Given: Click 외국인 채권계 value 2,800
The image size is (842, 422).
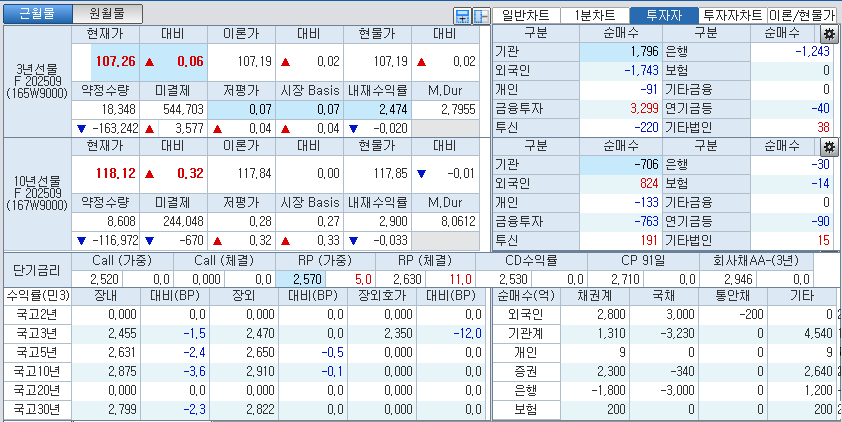Looking at the screenshot, I should coord(595,314).
